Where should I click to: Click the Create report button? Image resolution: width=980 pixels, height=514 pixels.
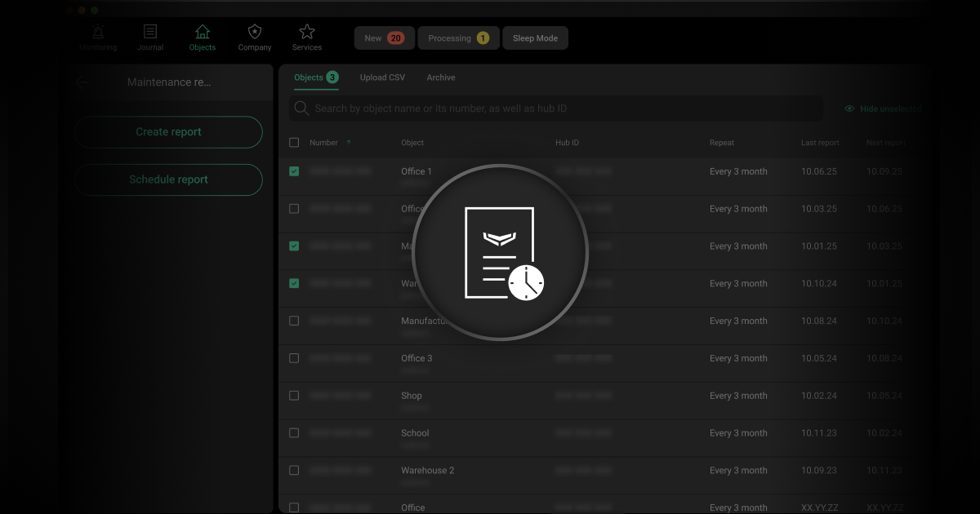pyautogui.click(x=168, y=132)
